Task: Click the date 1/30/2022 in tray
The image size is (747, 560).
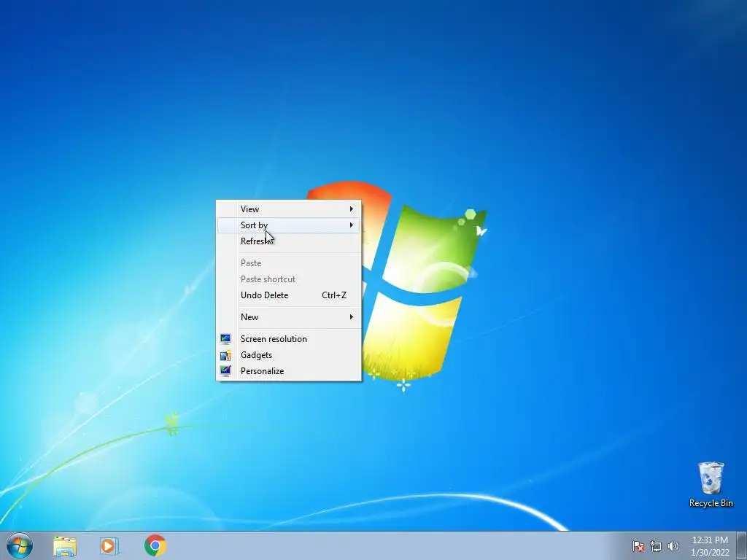Action: pos(710,553)
